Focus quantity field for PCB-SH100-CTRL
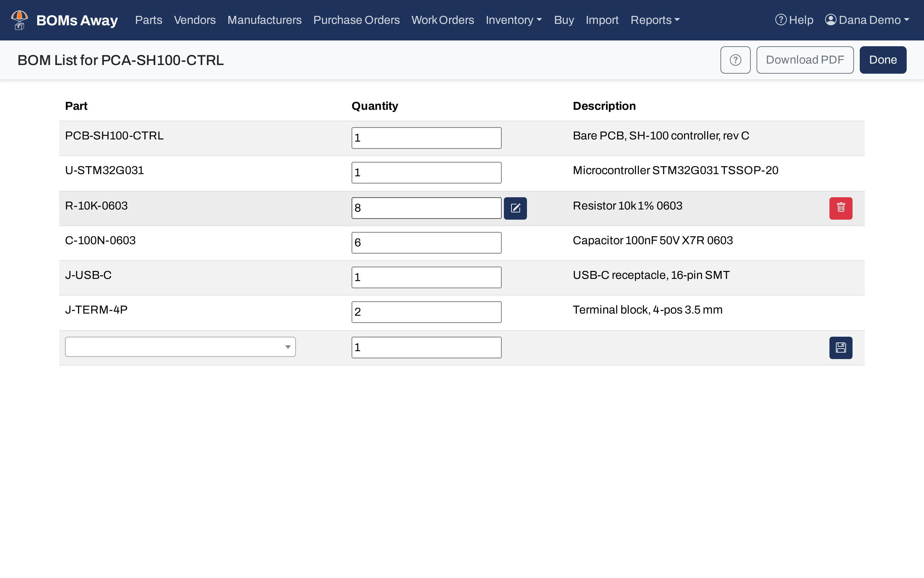This screenshot has width=924, height=578. click(426, 138)
